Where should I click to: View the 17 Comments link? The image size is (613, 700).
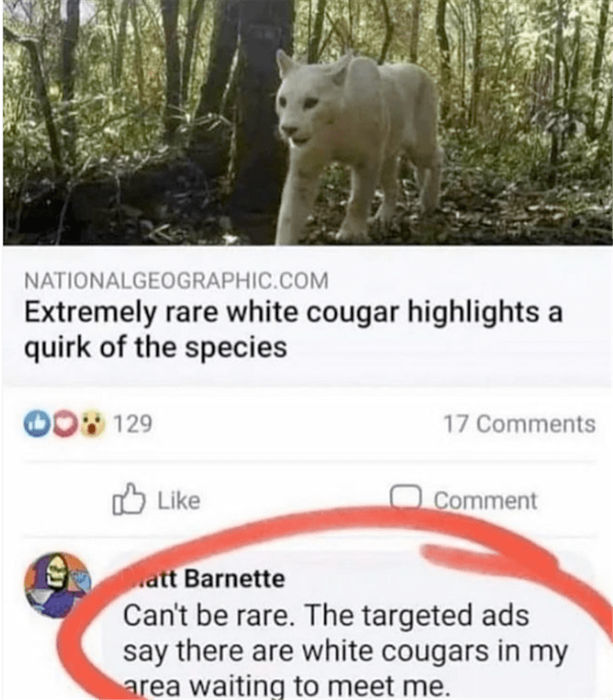coord(519,424)
